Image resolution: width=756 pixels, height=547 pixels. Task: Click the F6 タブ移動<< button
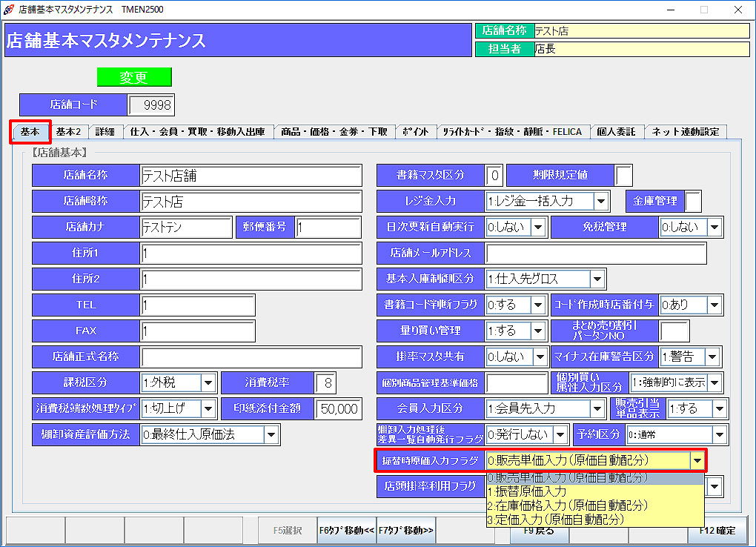[x=346, y=531]
